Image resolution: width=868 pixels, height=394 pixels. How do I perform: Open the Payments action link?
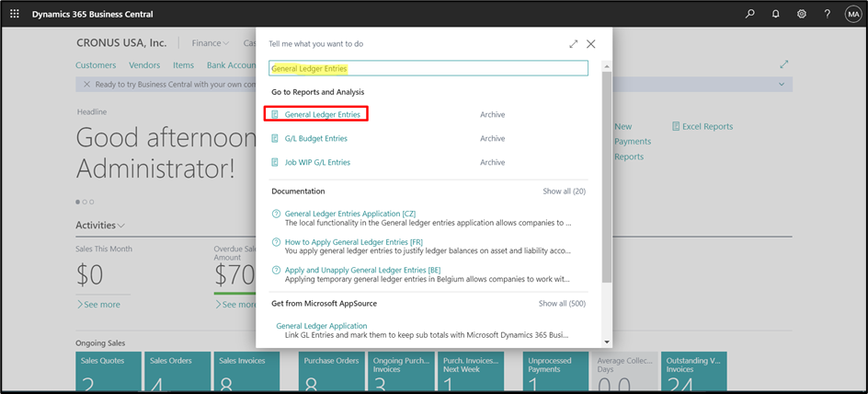tap(633, 142)
